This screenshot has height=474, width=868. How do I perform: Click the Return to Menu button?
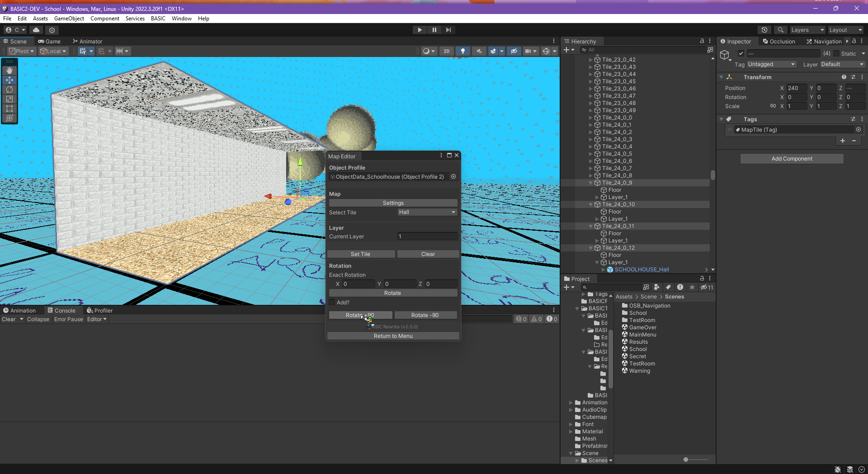tap(393, 336)
